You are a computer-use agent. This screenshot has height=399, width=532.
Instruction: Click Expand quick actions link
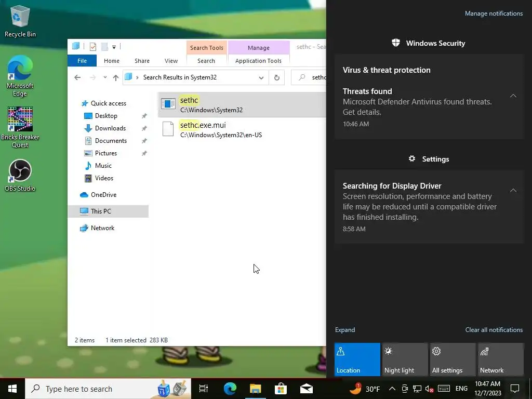coord(345,330)
